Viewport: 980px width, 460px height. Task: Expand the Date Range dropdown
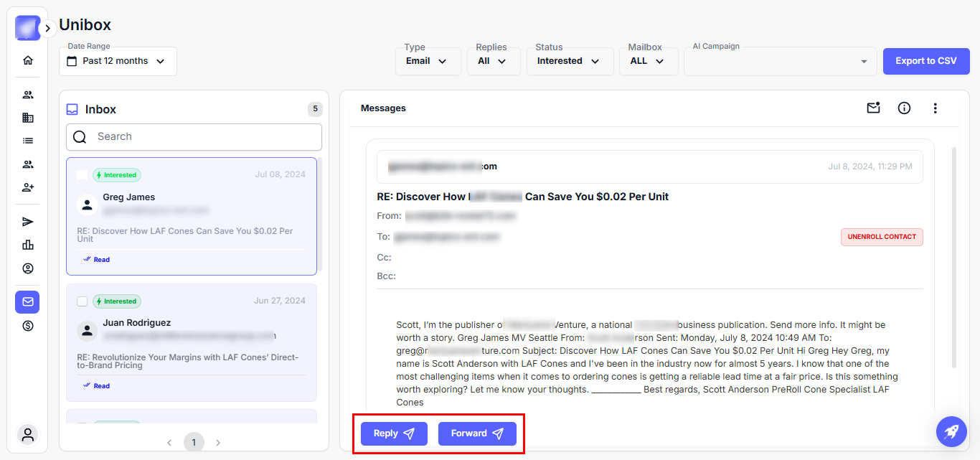[118, 61]
